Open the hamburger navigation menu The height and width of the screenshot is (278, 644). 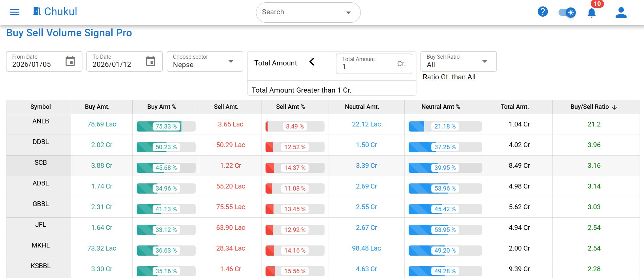[15, 12]
